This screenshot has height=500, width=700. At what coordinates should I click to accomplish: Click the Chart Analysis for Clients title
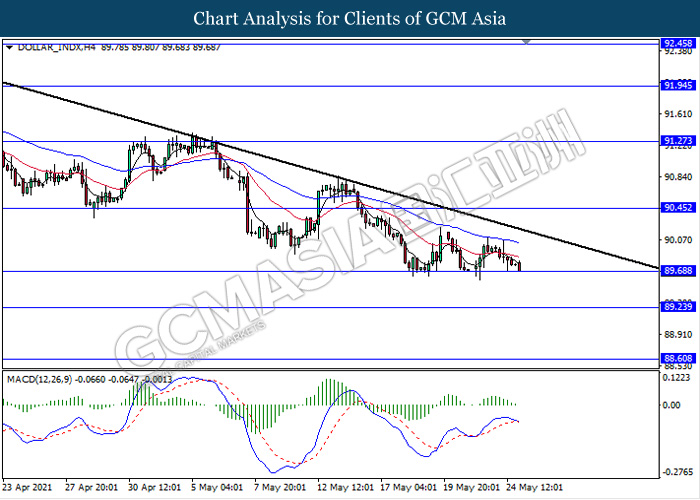tap(350, 18)
